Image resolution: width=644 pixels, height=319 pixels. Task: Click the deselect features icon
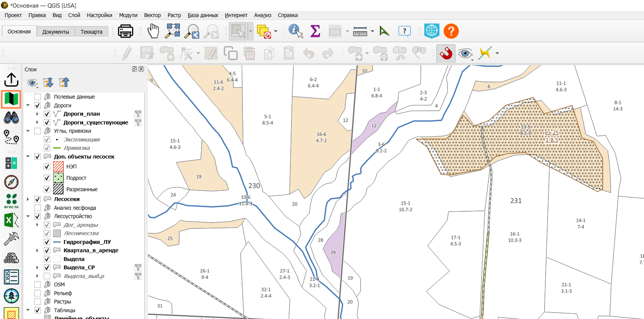(x=263, y=31)
